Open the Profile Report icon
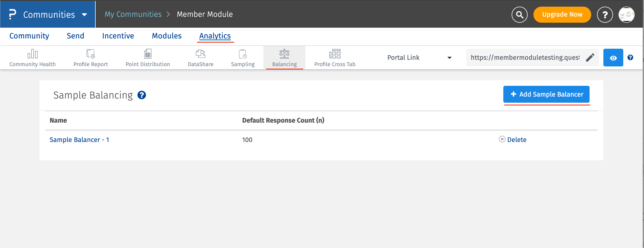 (x=90, y=54)
